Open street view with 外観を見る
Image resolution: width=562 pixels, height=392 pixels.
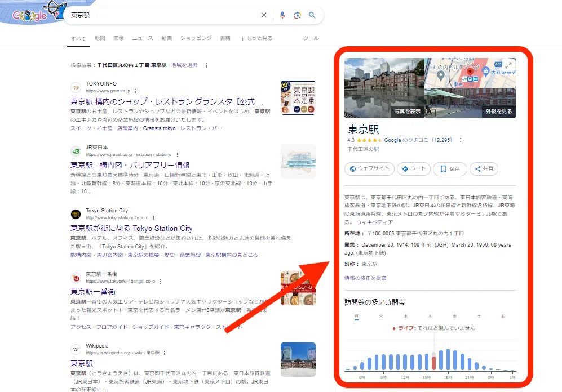[498, 112]
